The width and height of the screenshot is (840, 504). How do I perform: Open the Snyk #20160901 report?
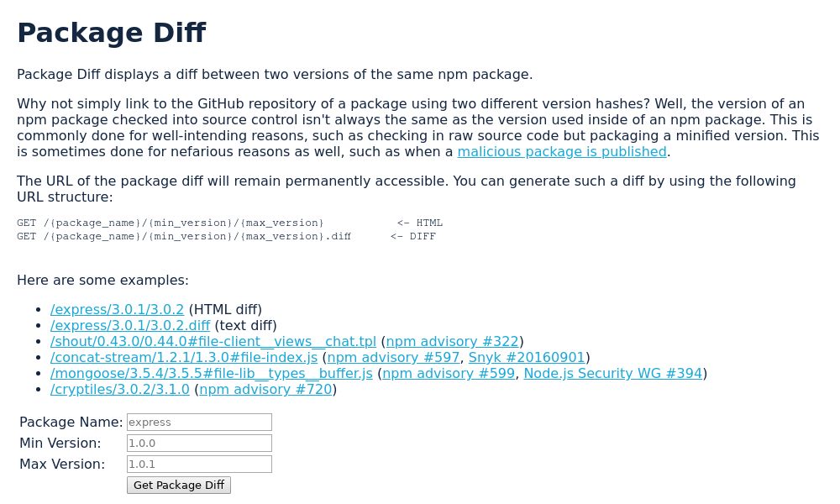tap(526, 357)
